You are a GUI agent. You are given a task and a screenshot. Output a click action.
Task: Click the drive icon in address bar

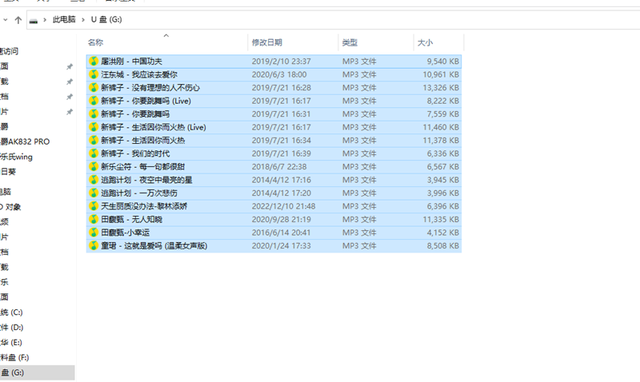(34, 20)
